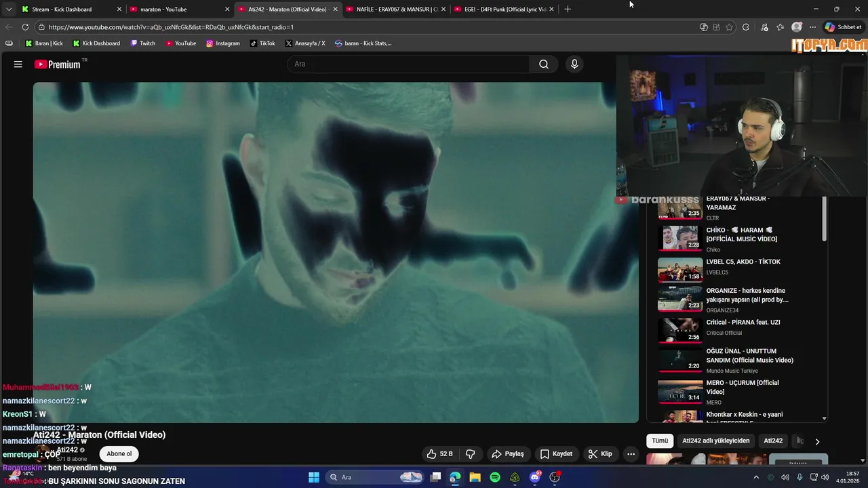
Task: Focus the YouTube Ara search field
Action: [x=408, y=64]
